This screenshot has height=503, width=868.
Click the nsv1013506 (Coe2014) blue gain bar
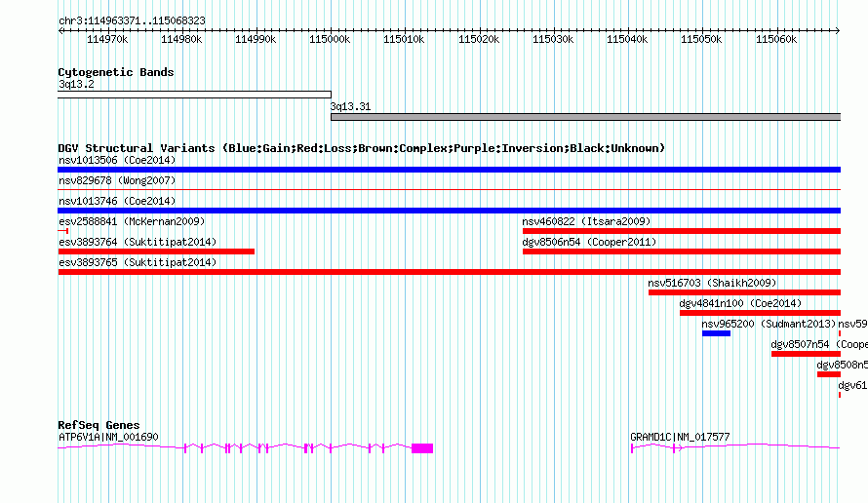coord(449,170)
